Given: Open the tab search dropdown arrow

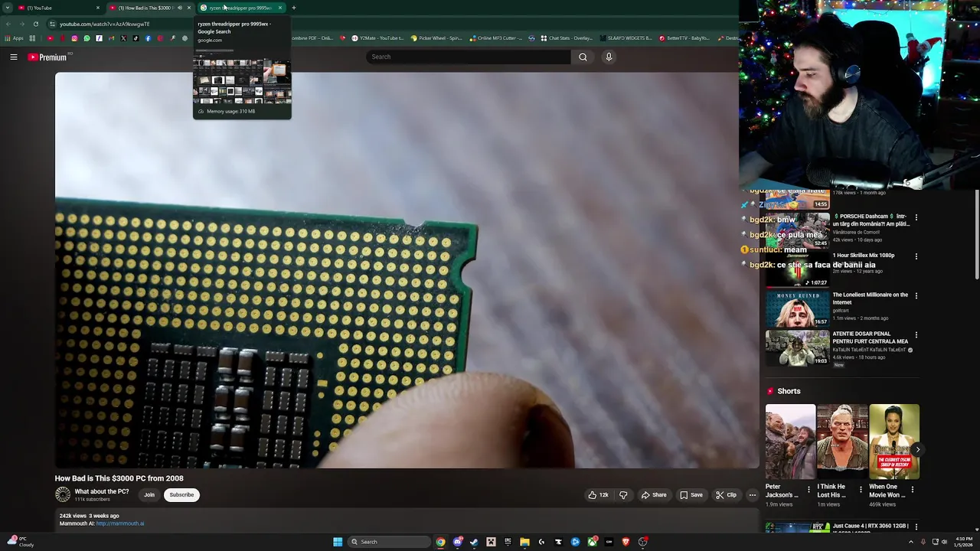Looking at the screenshot, I should (x=7, y=8).
